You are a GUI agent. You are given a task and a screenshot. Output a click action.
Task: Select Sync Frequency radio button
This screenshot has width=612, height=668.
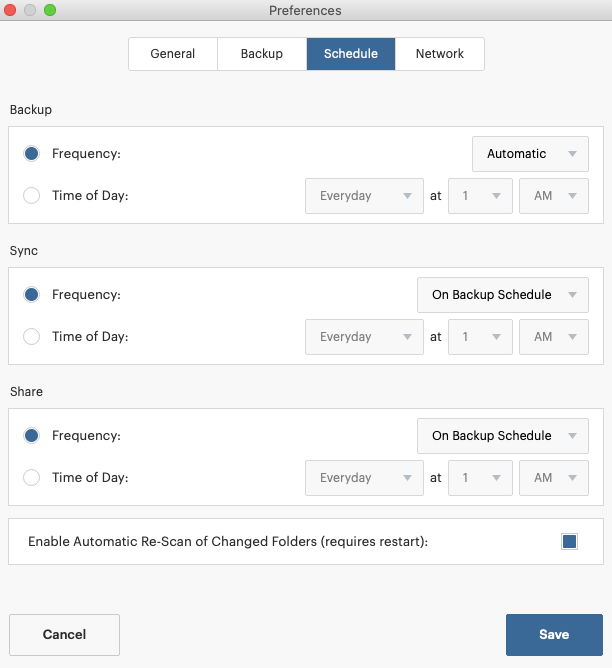tap(32, 295)
